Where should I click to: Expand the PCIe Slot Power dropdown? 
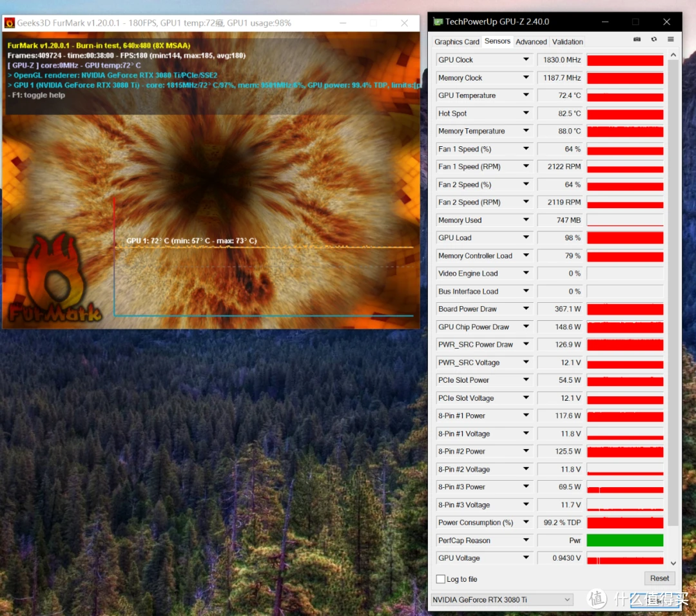tap(526, 380)
